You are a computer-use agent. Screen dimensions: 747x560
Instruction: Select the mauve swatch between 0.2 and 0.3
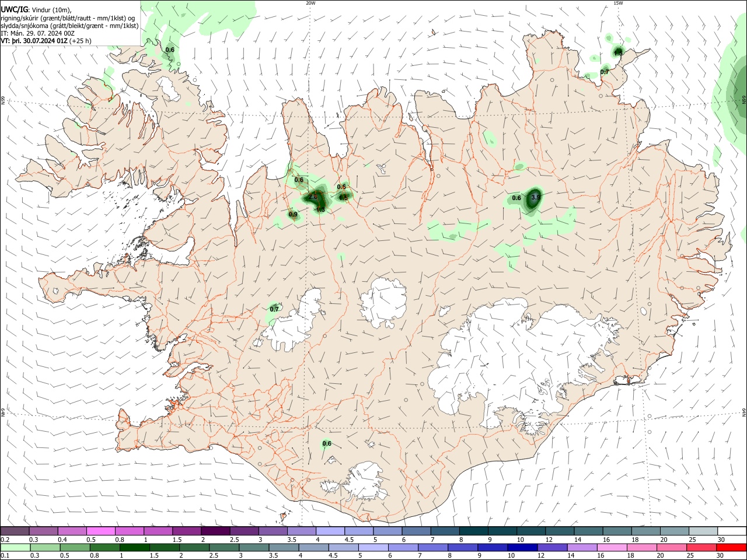tap(15, 531)
